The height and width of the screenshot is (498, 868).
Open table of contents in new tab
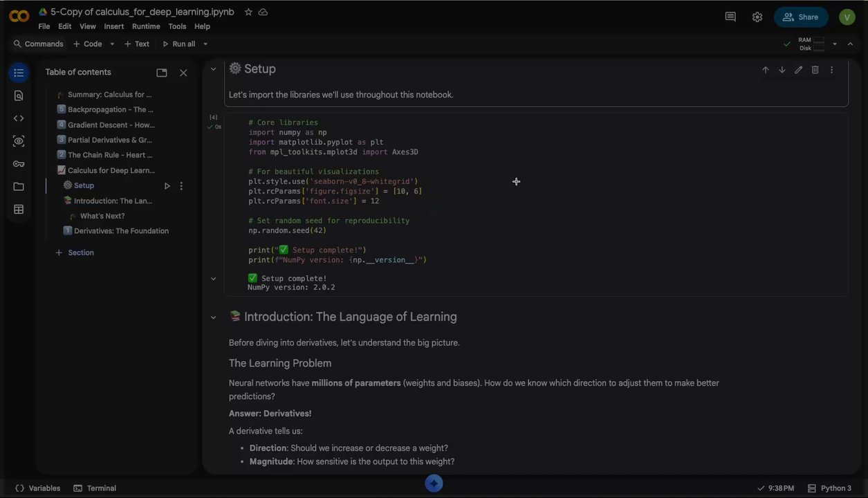pos(162,73)
